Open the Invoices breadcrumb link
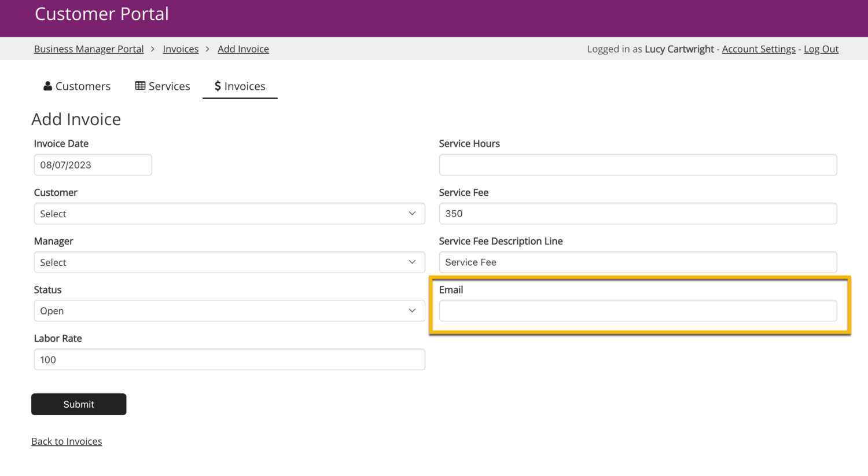The height and width of the screenshot is (476, 868). (x=181, y=49)
